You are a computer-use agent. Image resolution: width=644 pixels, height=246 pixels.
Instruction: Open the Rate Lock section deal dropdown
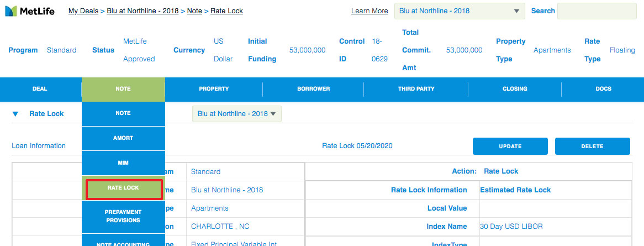[x=237, y=114]
